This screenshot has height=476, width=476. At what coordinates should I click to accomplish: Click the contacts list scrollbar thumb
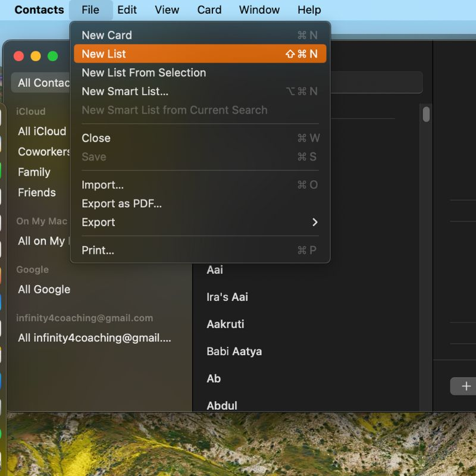(426, 114)
